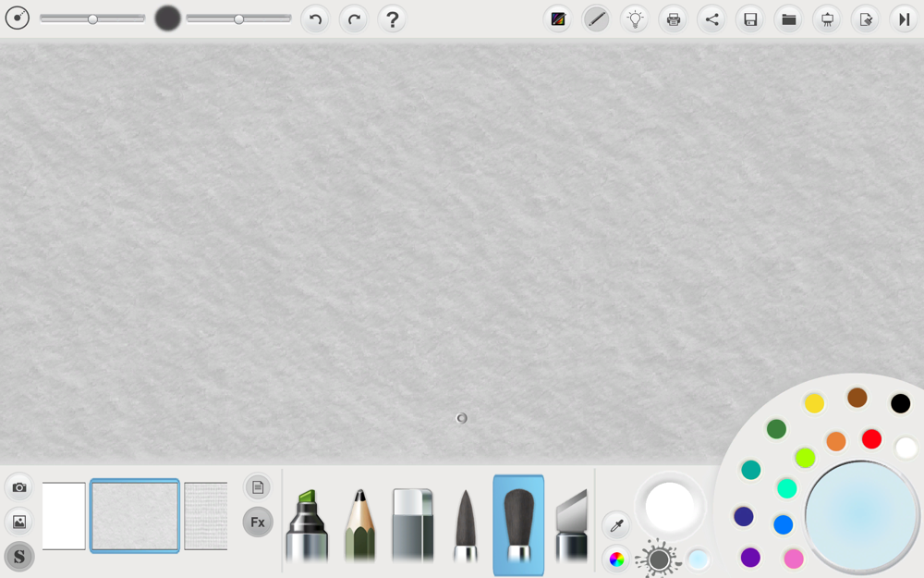Print the canvas using printer icon
Image resolution: width=924 pixels, height=578 pixels.
click(674, 19)
